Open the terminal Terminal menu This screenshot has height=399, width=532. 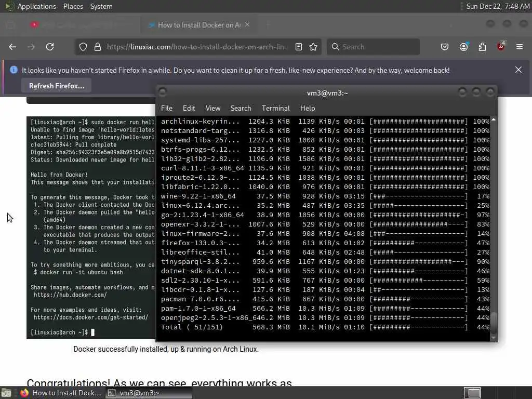(x=276, y=108)
